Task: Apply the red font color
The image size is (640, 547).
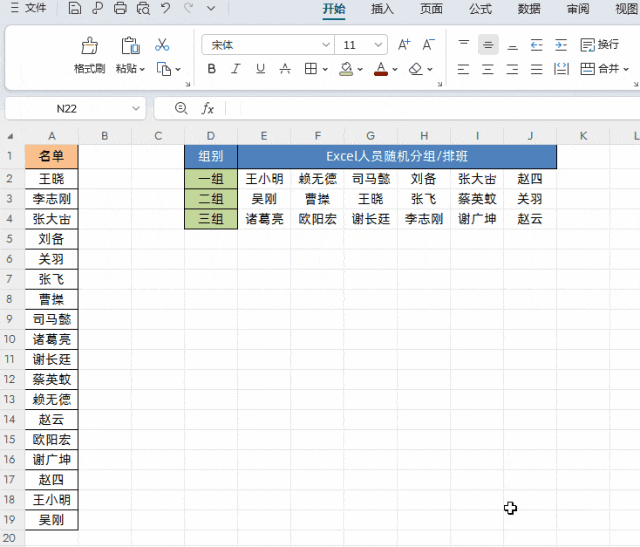Action: 381,69
